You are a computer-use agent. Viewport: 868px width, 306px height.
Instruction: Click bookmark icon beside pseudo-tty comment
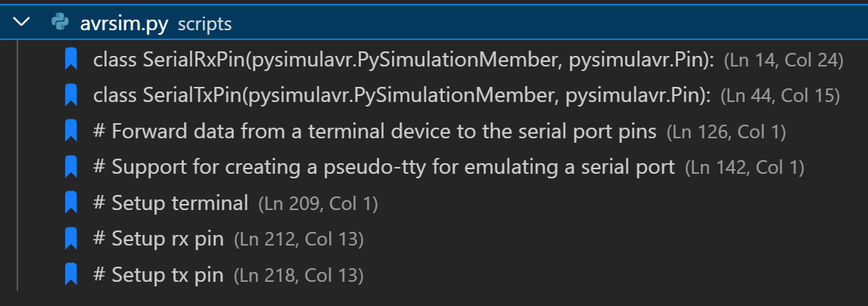[x=70, y=168]
